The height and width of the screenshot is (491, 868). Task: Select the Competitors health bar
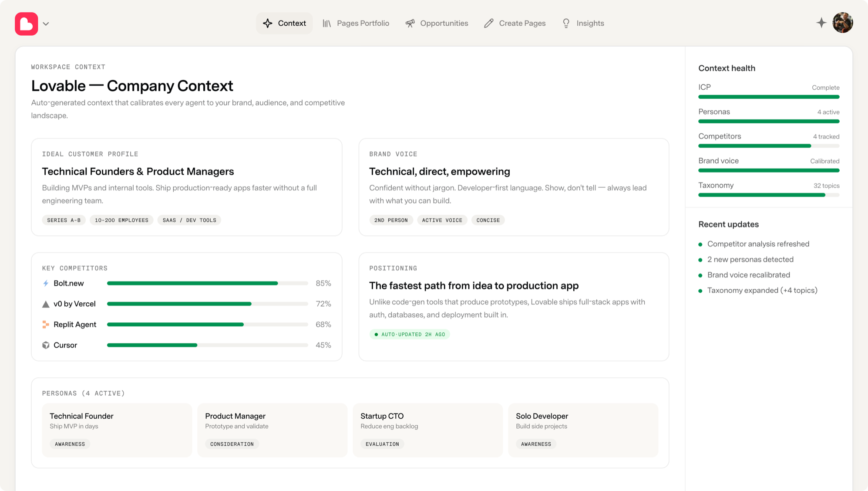tap(769, 146)
